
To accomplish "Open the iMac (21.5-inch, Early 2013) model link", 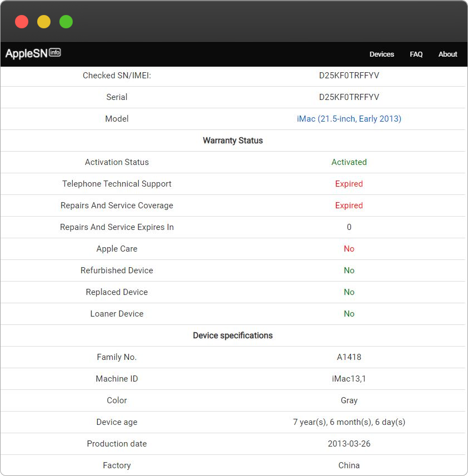I will click(349, 119).
